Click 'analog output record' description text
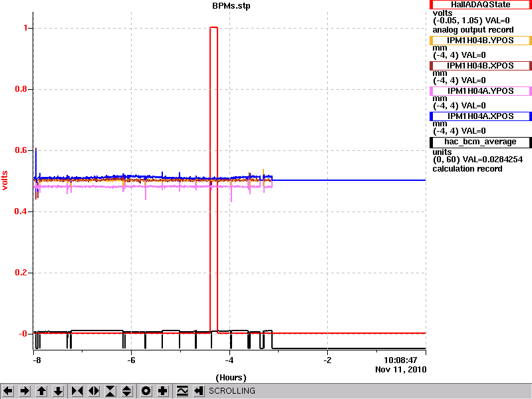 click(473, 30)
